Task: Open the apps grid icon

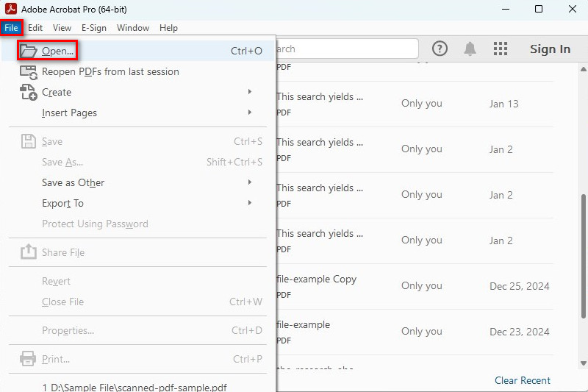Action: [x=501, y=49]
